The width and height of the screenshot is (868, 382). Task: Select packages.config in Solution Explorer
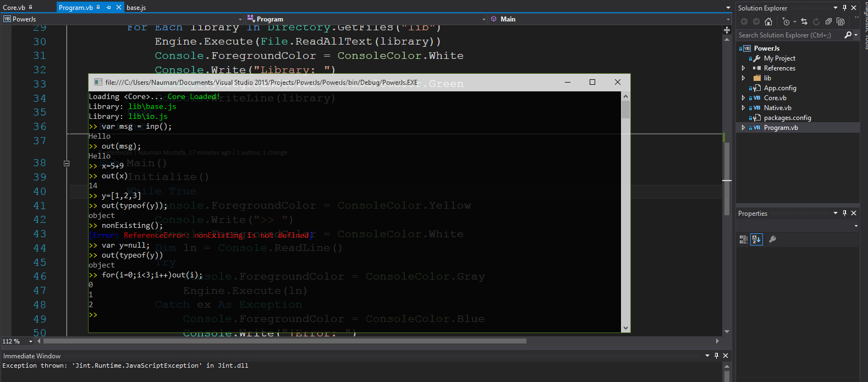coord(787,118)
